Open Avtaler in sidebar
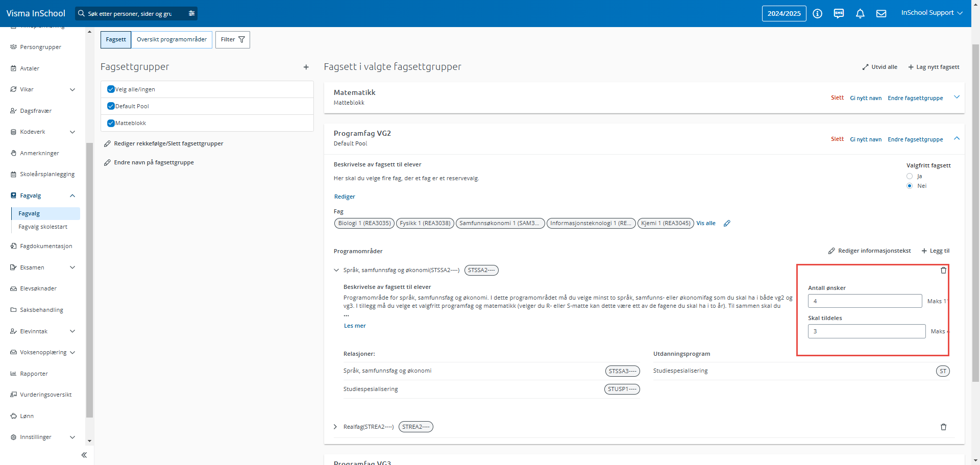980x465 pixels. click(30, 68)
